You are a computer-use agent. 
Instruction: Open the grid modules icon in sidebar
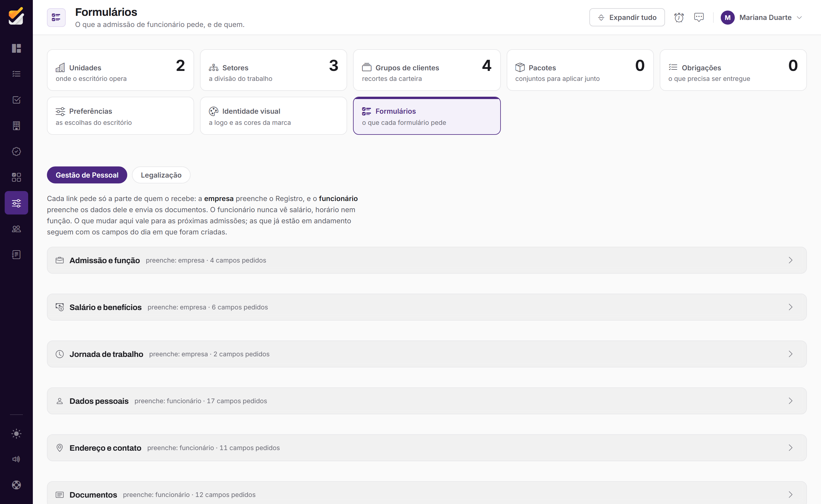tap(16, 177)
